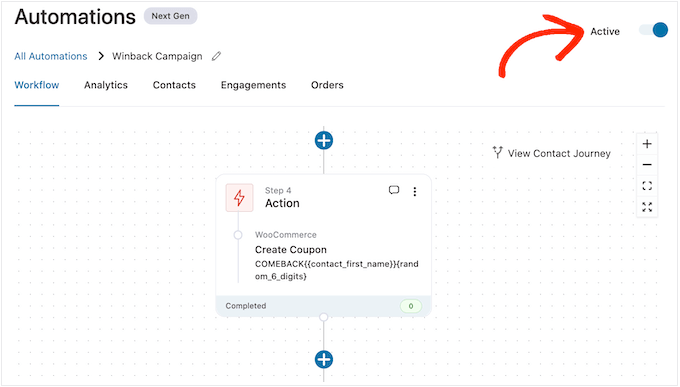Click the Winback Campaign title text
This screenshot has width=680, height=387.
157,56
